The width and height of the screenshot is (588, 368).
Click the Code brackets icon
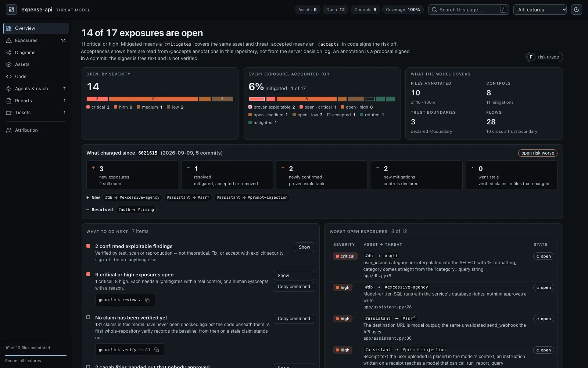pyautogui.click(x=9, y=77)
